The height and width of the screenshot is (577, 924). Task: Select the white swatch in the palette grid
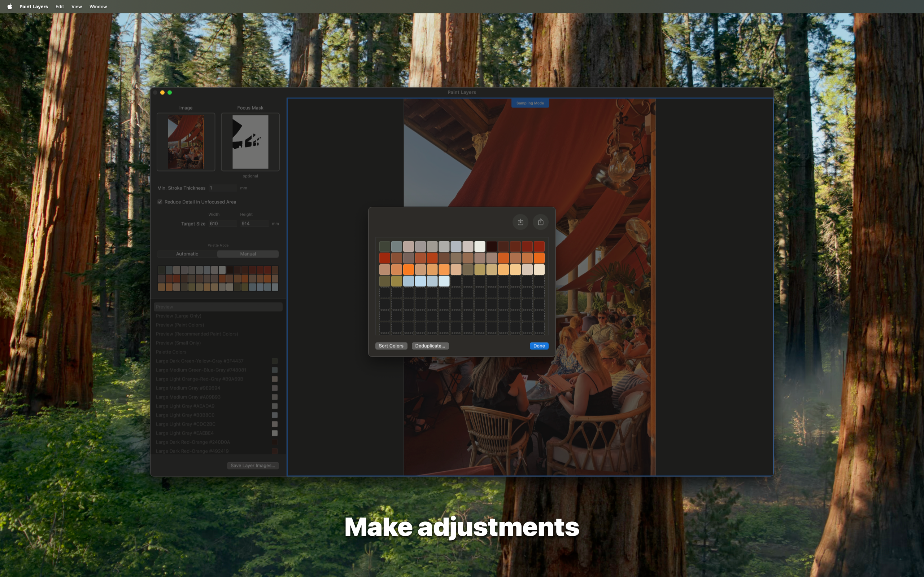pyautogui.click(x=480, y=246)
